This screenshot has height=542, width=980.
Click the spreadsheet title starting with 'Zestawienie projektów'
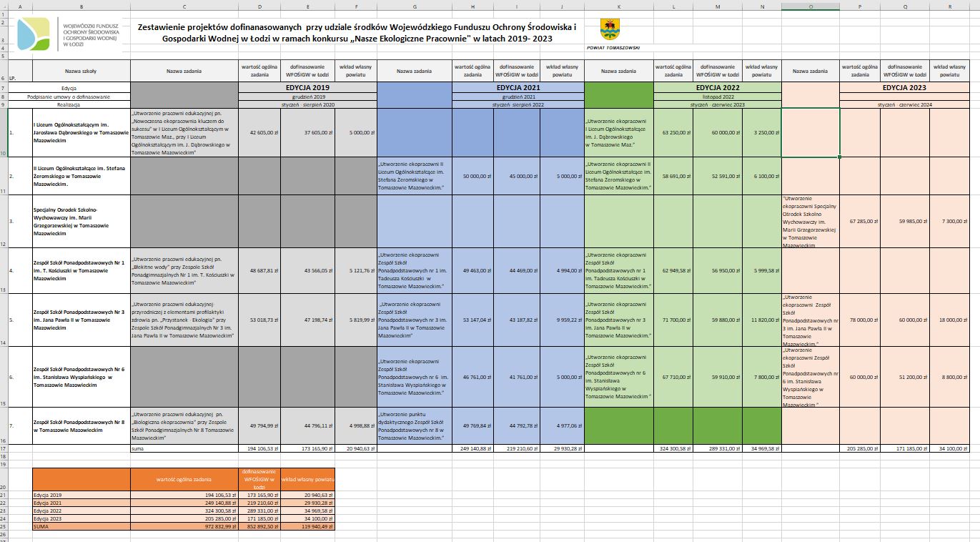356,32
